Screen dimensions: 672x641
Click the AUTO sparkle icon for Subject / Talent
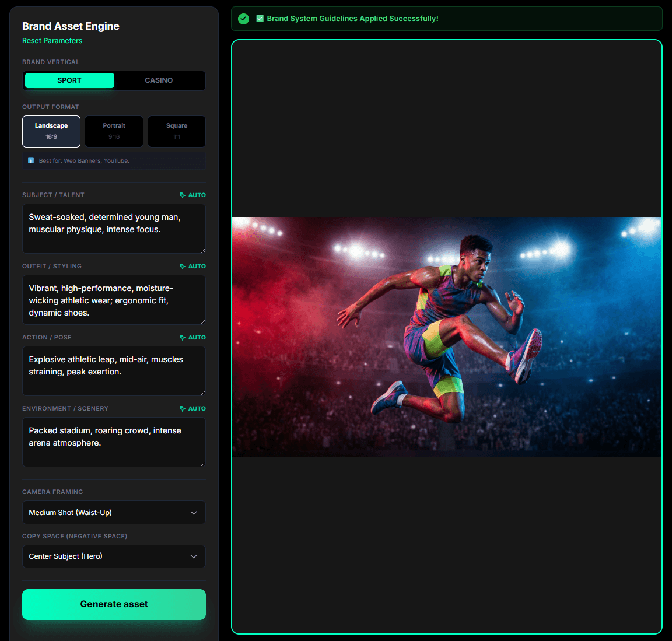(183, 195)
